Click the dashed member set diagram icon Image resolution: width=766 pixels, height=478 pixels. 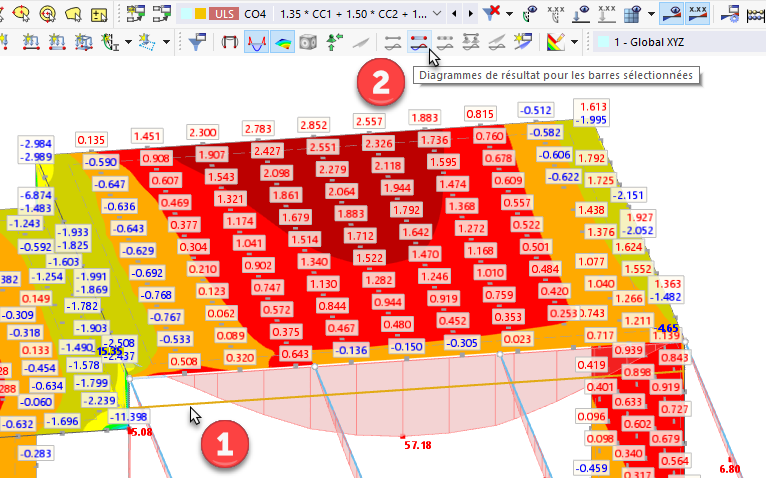point(445,42)
